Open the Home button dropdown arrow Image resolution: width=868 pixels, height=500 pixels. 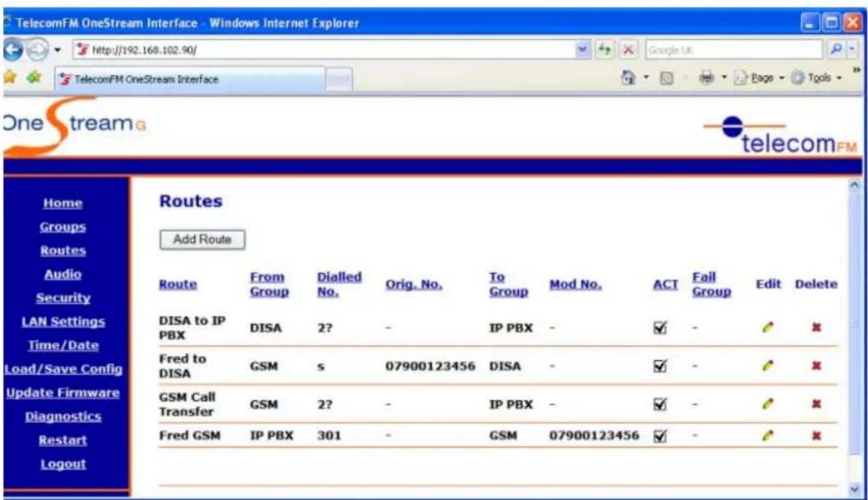[x=646, y=78]
